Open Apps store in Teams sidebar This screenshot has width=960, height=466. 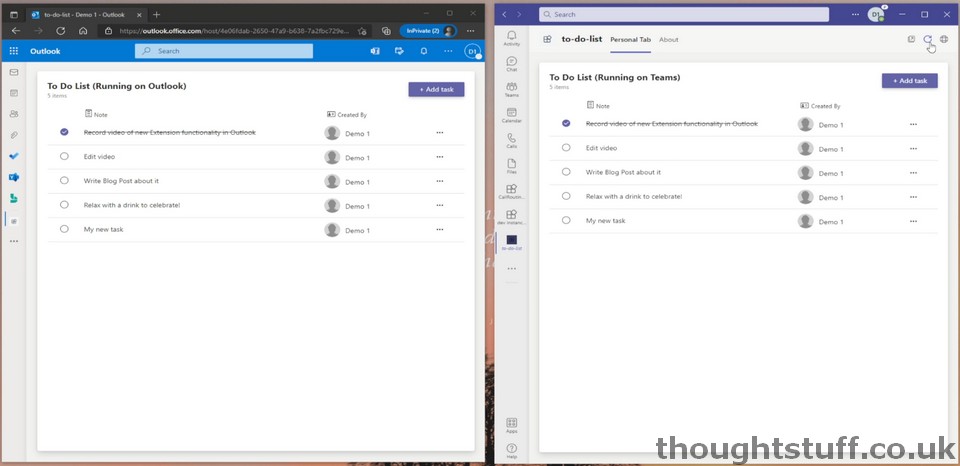click(x=512, y=426)
